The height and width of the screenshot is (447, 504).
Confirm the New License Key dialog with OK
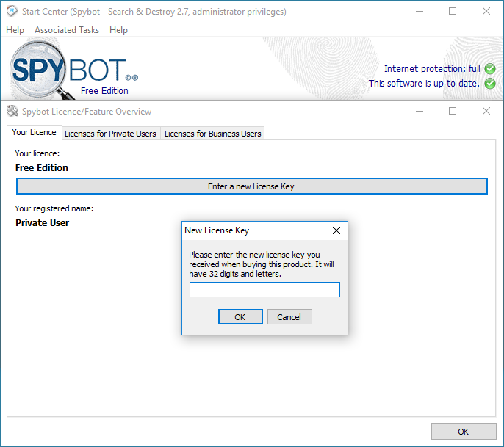(x=240, y=317)
